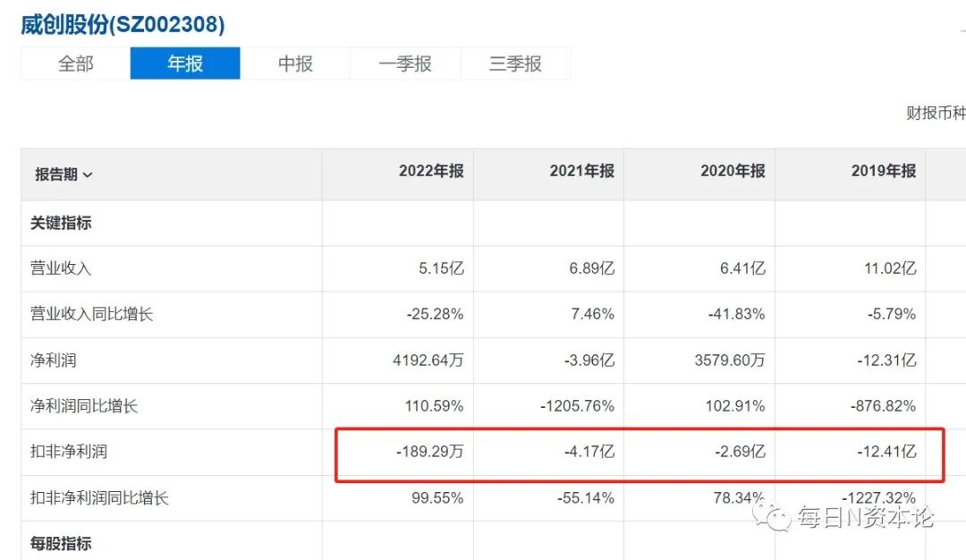Click the -55.14% cell
Image resolution: width=966 pixels, height=560 pixels.
pos(586,497)
